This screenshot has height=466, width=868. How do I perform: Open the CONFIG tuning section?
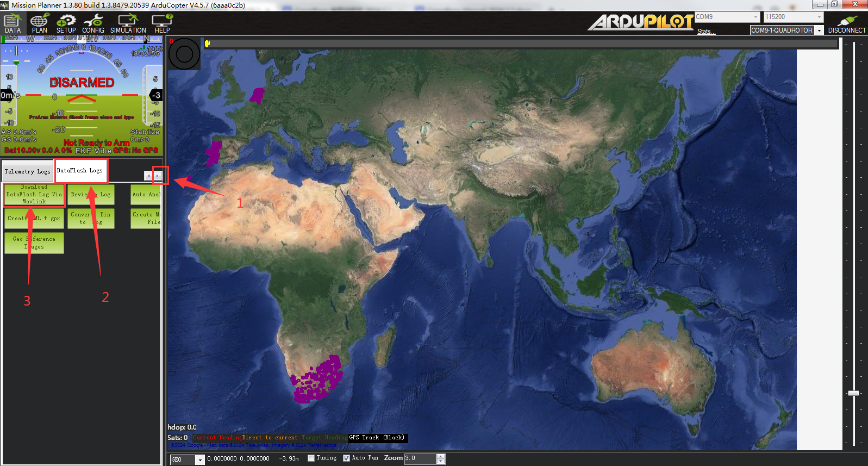pyautogui.click(x=93, y=23)
